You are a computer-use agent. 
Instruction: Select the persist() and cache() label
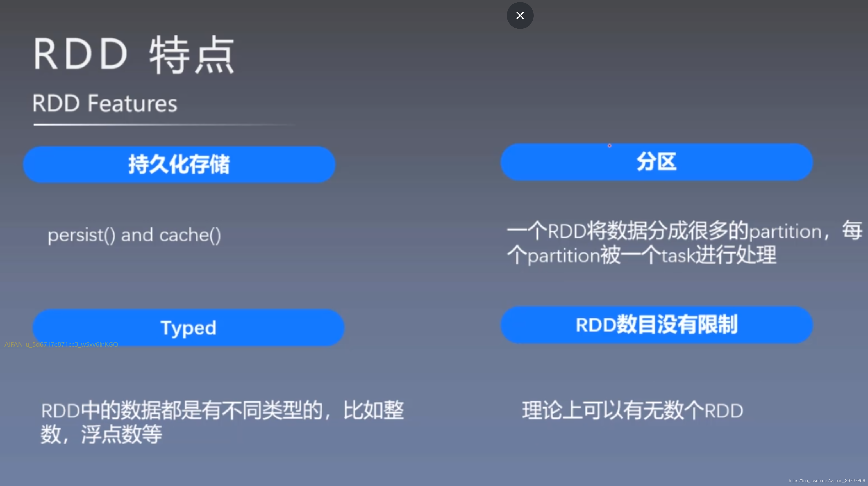(135, 235)
